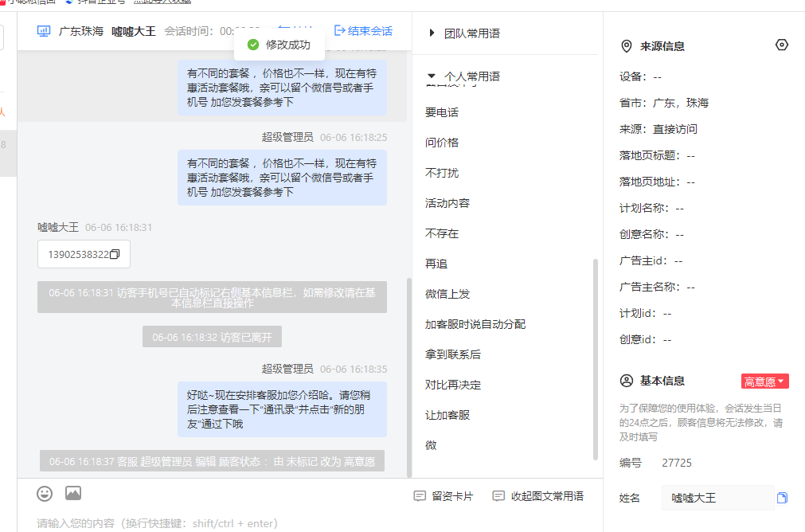Select the 对比再决定 quick phrase

453,385
